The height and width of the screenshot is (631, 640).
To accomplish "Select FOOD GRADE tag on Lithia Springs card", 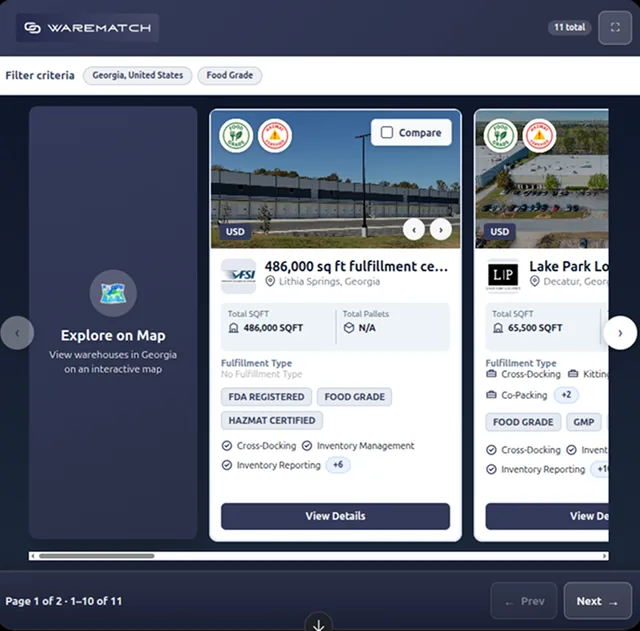I will 354,397.
